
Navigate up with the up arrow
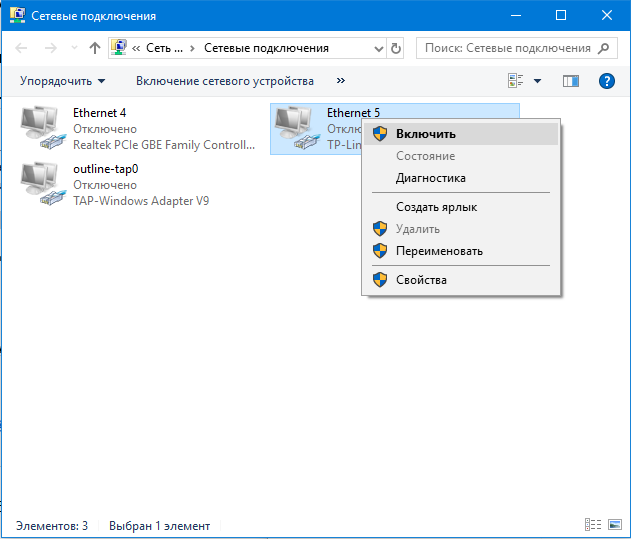[x=94, y=48]
